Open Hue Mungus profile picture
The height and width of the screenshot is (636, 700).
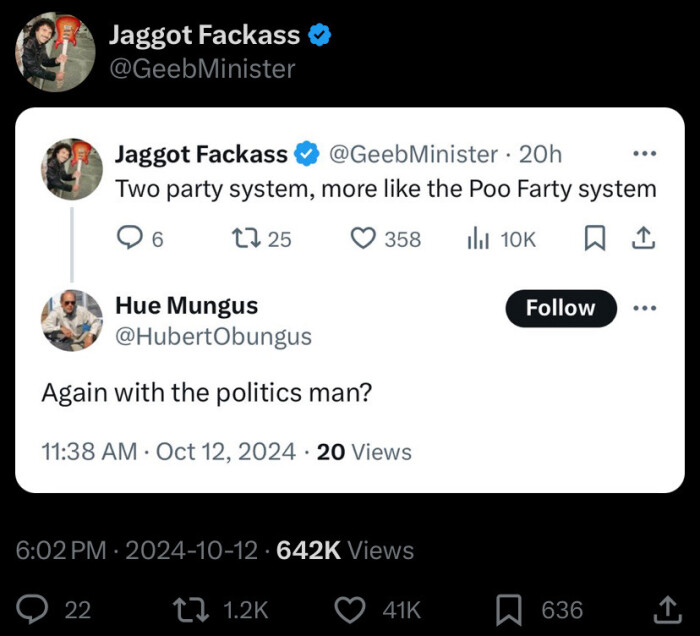click(x=71, y=320)
